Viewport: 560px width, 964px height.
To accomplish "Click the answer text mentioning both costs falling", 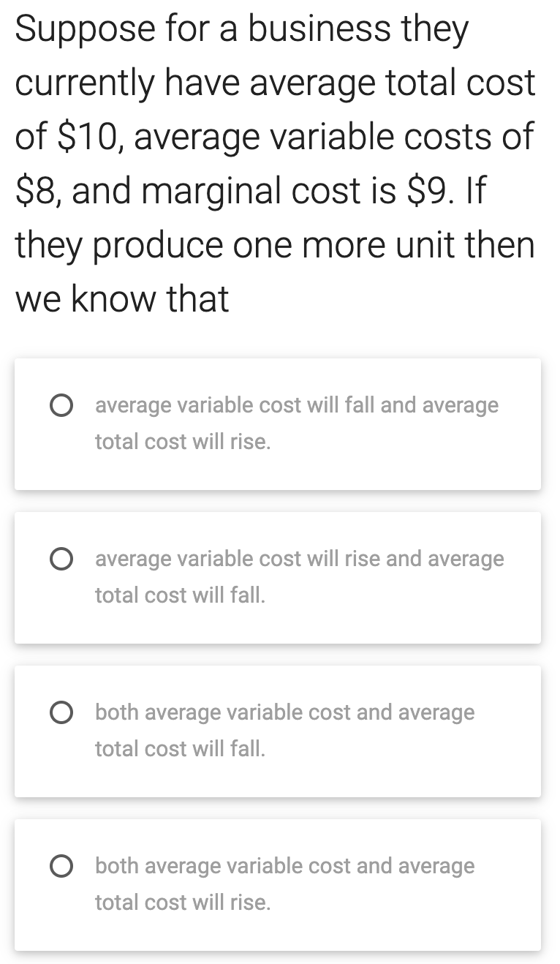I will (285, 730).
